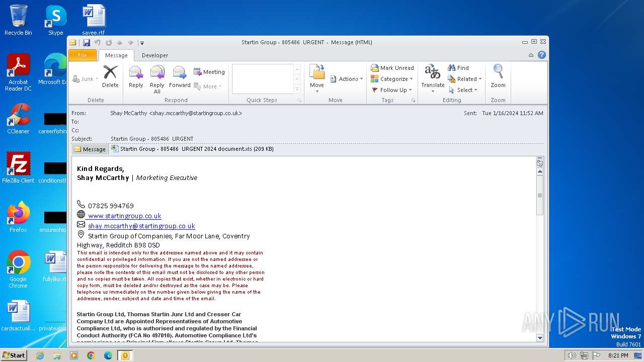Click the volume speaker tray icon
Image resolution: width=644 pixels, height=362 pixels.
pos(572,355)
